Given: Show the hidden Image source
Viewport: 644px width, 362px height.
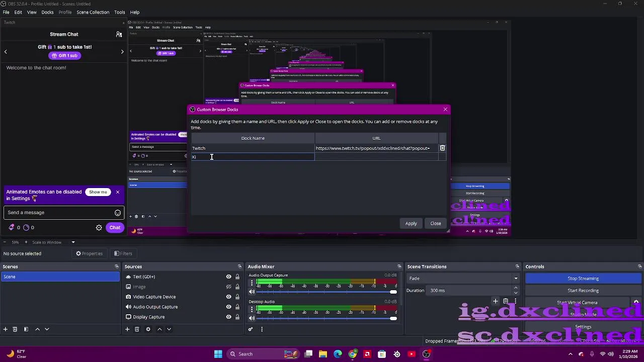Looking at the screenshot, I should pyautogui.click(x=229, y=287).
